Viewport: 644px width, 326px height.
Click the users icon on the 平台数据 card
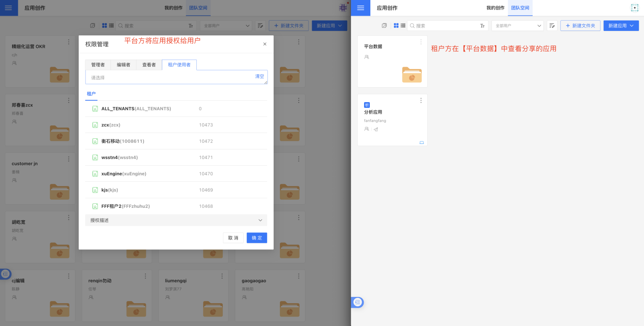(x=367, y=57)
